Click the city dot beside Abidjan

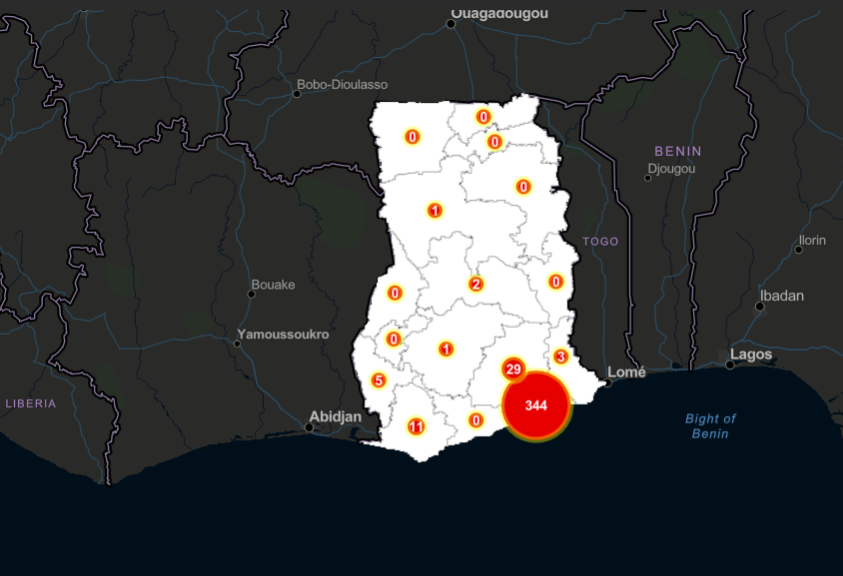tap(309, 428)
